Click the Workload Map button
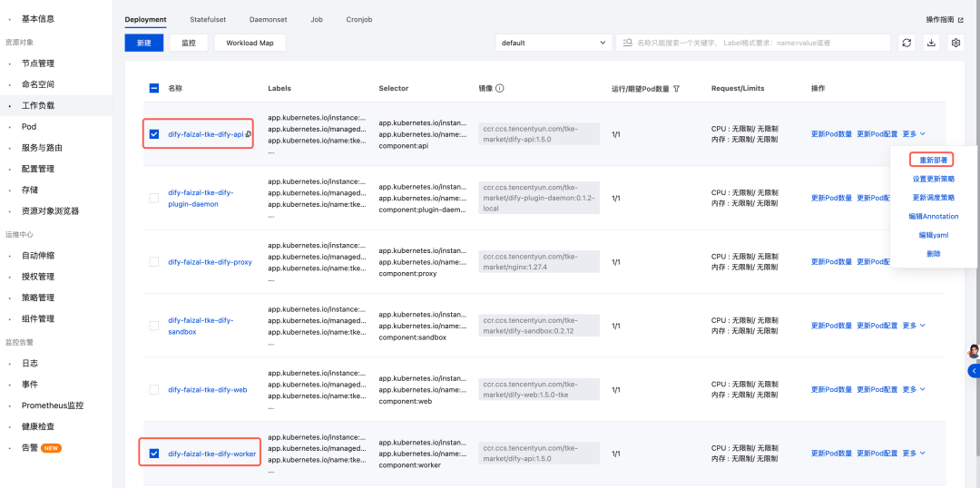The image size is (980, 488). tap(250, 43)
